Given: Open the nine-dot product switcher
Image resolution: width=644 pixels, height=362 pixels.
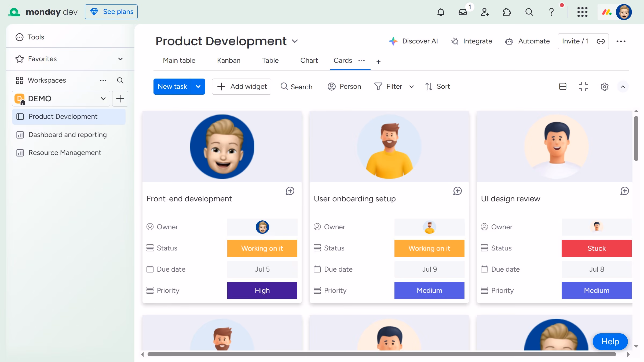Looking at the screenshot, I should (x=582, y=12).
